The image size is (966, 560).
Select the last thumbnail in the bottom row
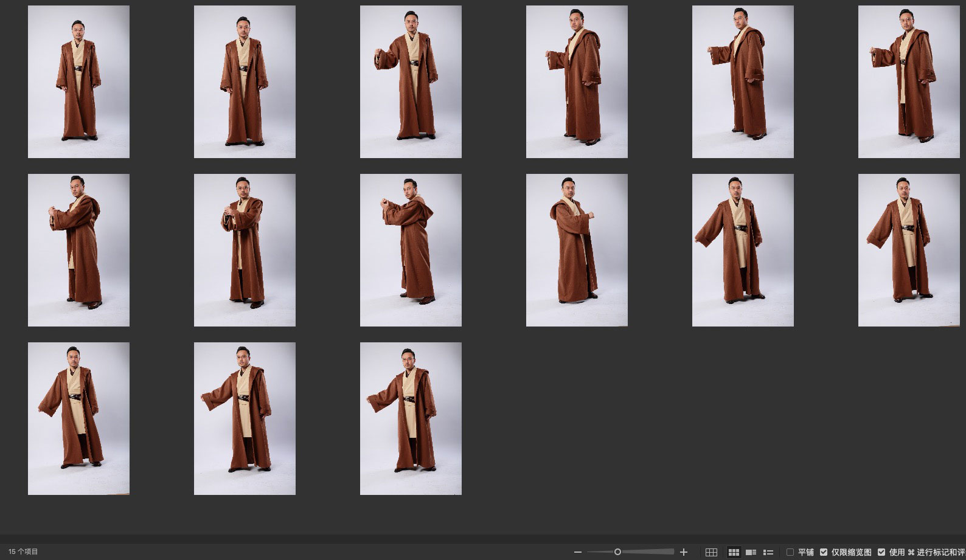pos(411,418)
